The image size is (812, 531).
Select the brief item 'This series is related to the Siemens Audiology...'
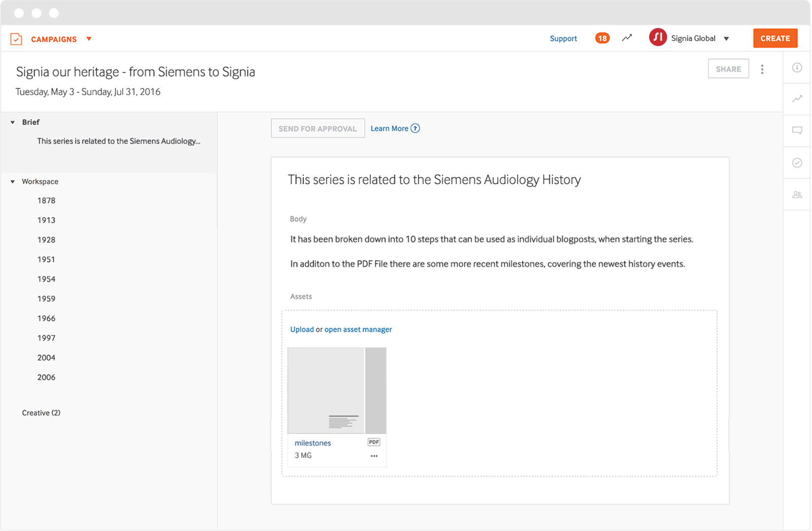(119, 141)
